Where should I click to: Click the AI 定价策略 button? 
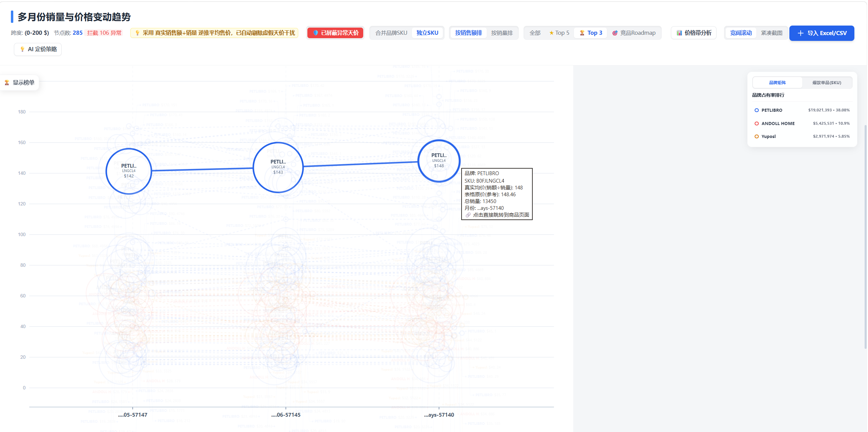click(x=38, y=49)
